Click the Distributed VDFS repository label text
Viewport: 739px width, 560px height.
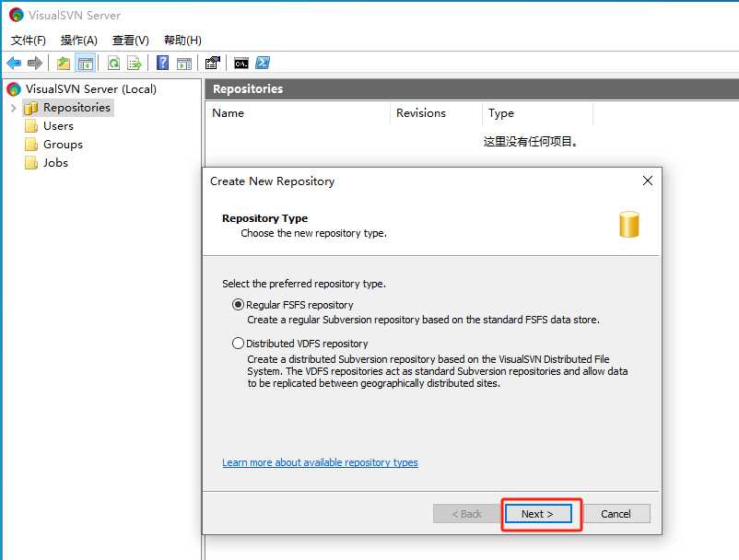click(x=307, y=344)
